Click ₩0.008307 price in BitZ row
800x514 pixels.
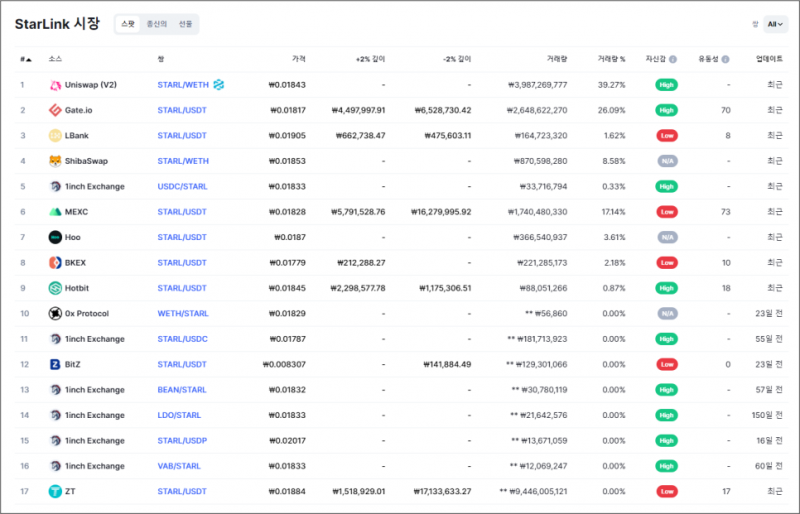pos(284,364)
